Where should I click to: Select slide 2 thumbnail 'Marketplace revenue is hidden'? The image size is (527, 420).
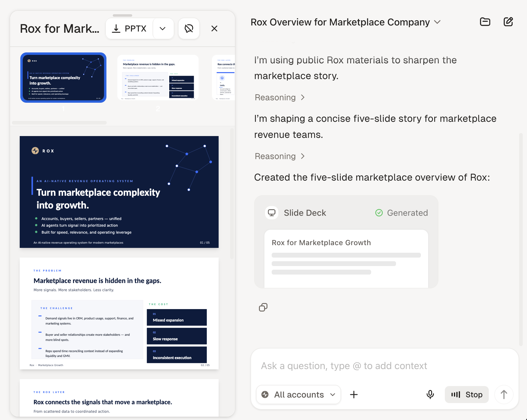[158, 78]
